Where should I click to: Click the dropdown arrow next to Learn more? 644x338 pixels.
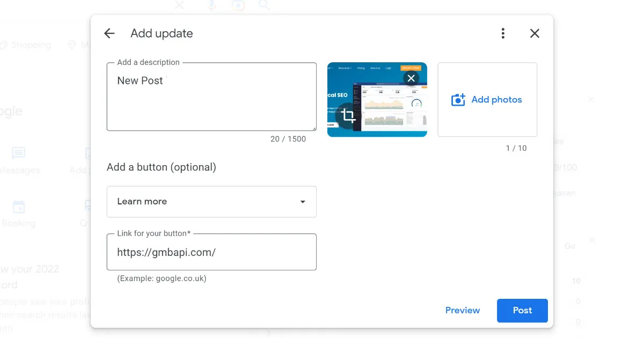303,202
